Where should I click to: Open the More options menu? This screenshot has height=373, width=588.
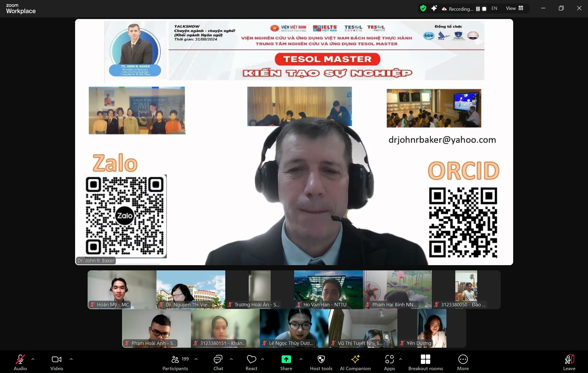(463, 362)
